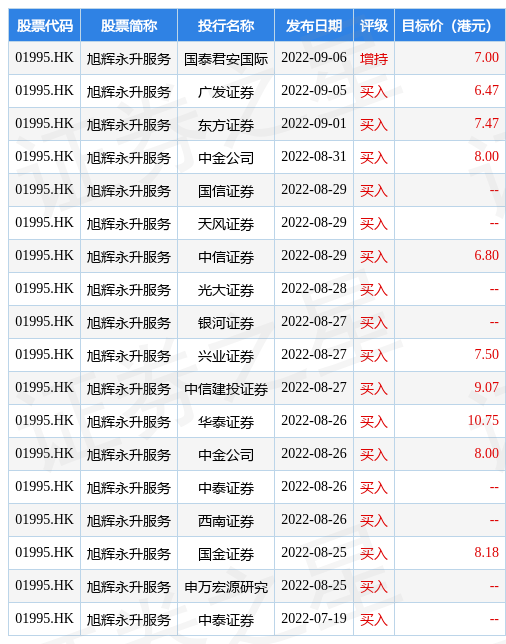Click the 股票代码 column header

pyautogui.click(x=44, y=25)
